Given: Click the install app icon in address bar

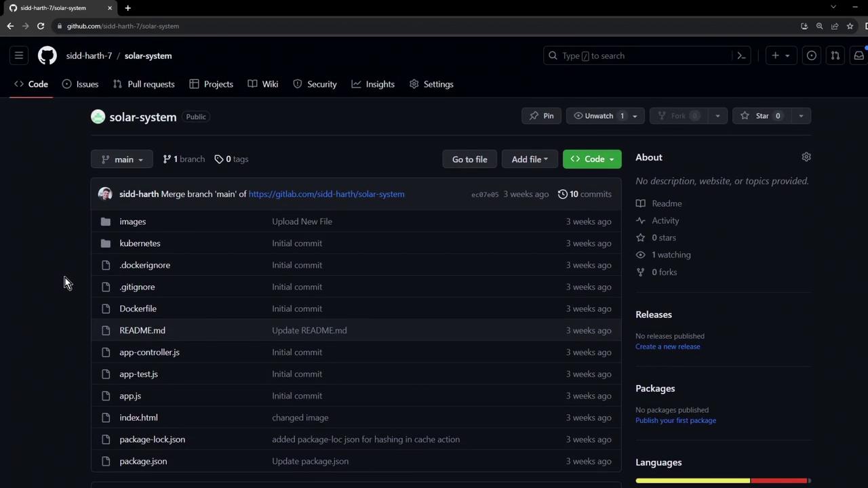Looking at the screenshot, I should click(804, 26).
